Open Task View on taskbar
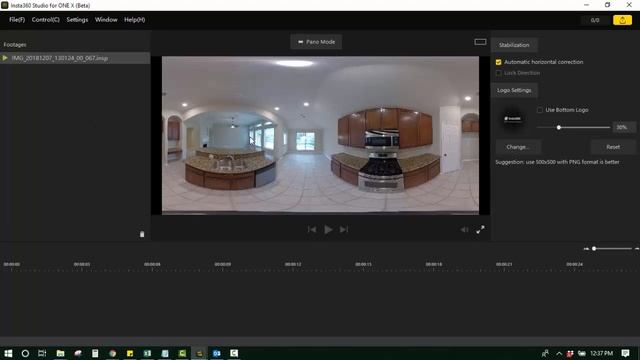The image size is (640, 360). click(42, 353)
